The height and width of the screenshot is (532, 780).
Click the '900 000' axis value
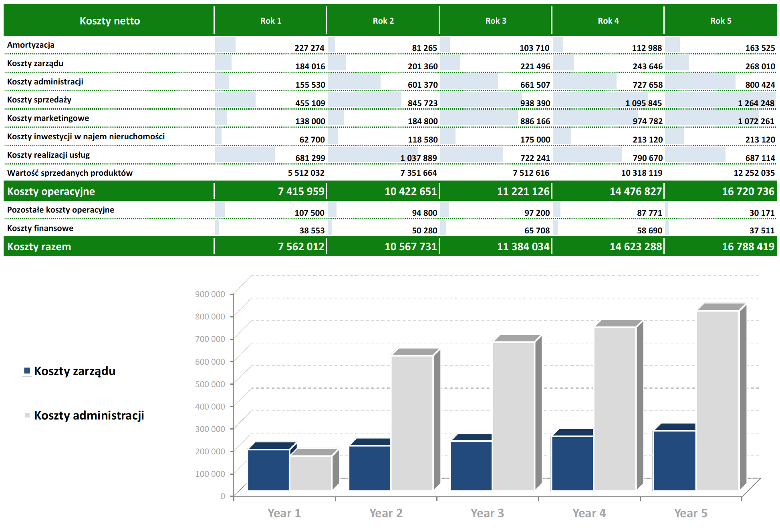point(210,294)
